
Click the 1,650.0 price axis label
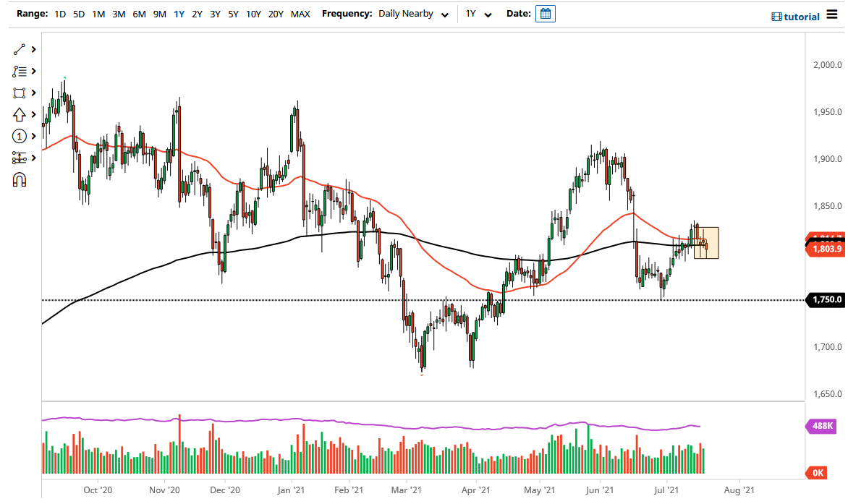[x=828, y=394]
